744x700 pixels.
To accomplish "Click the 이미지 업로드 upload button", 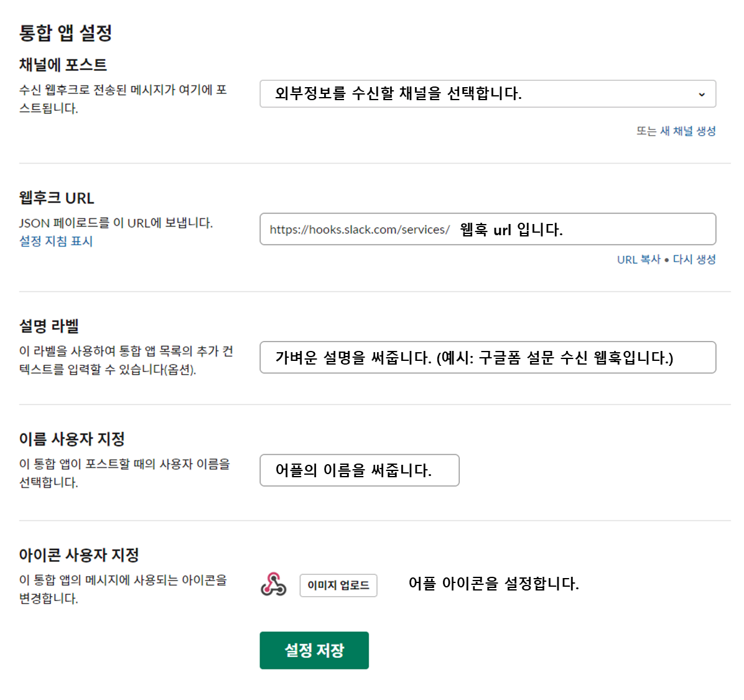I will pyautogui.click(x=338, y=585).
